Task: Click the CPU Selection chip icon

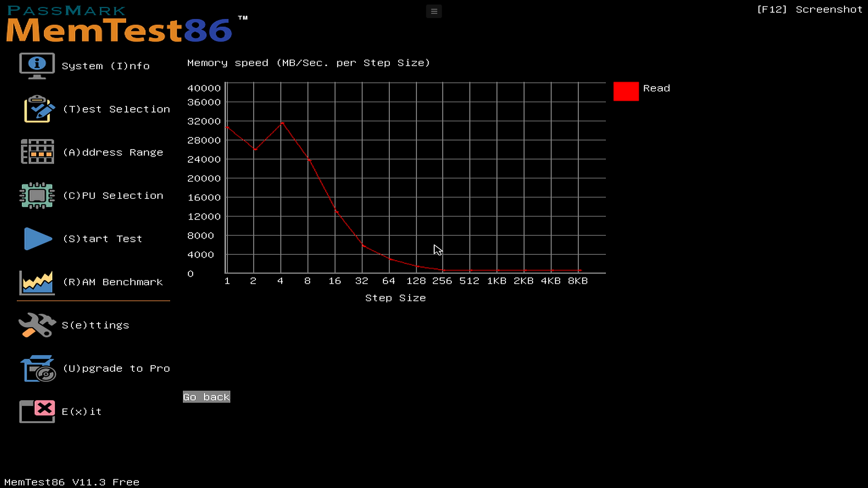Action: tap(37, 195)
